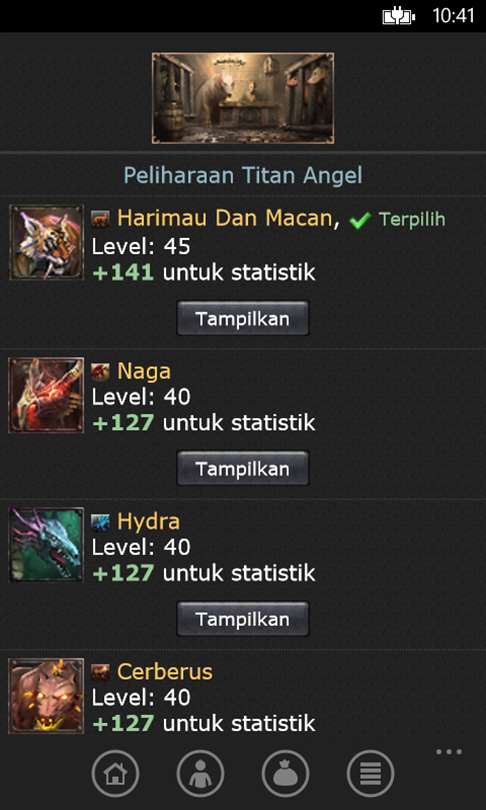This screenshot has width=486, height=810.
Task: Open the Cerberus pet name link
Action: [165, 672]
